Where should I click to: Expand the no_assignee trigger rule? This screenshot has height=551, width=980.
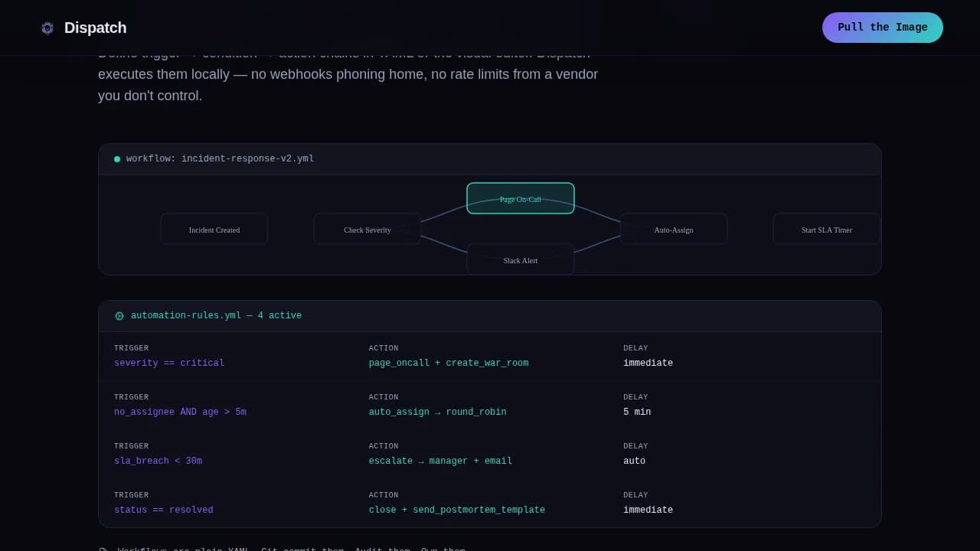pos(181,412)
